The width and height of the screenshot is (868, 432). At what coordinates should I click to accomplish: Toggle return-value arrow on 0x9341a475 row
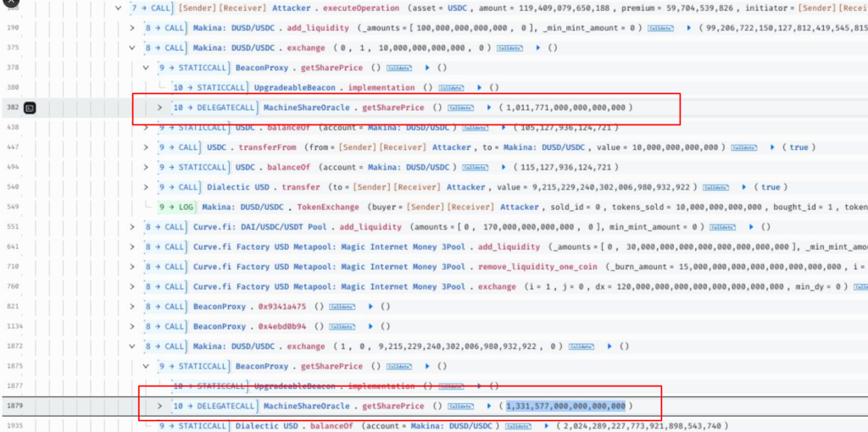point(370,307)
